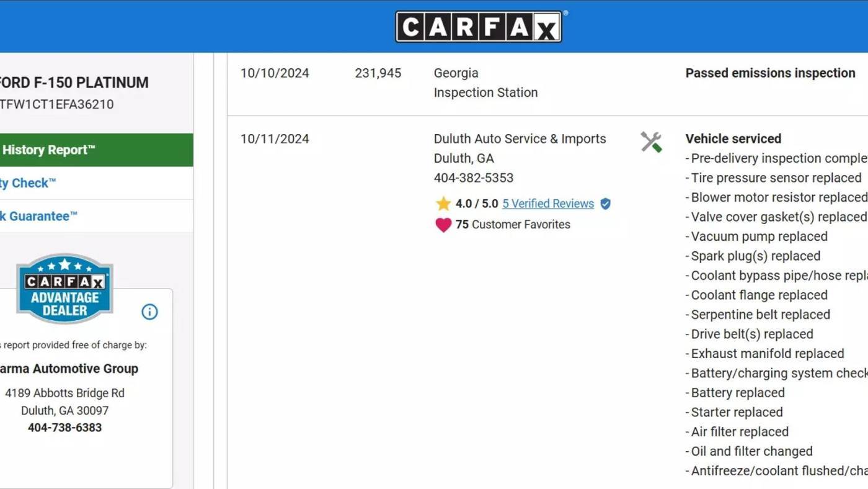Click the Passed emissions inspection text
The width and height of the screenshot is (868, 489).
point(770,73)
